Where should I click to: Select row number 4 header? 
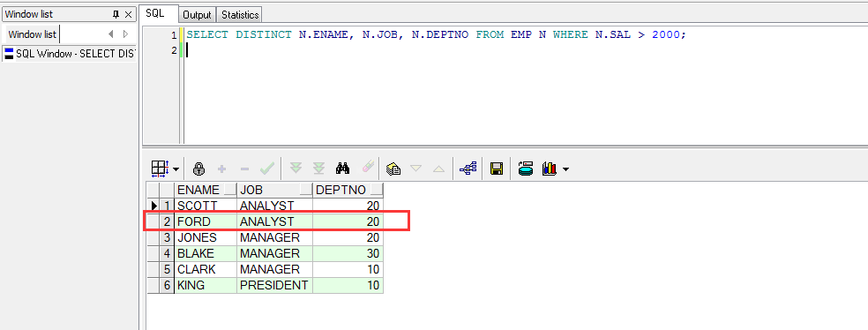point(168,253)
